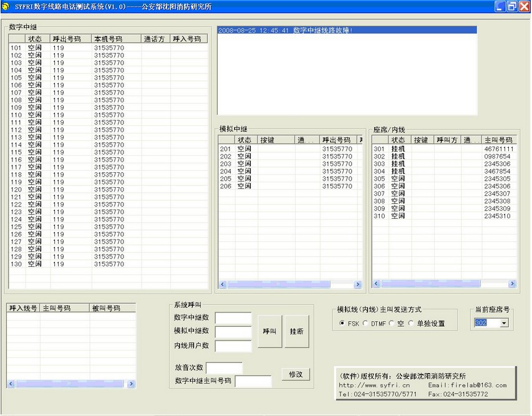Click the 通话方 column header in 数字中继
This screenshot has height=416, width=532.
pyautogui.click(x=156, y=39)
